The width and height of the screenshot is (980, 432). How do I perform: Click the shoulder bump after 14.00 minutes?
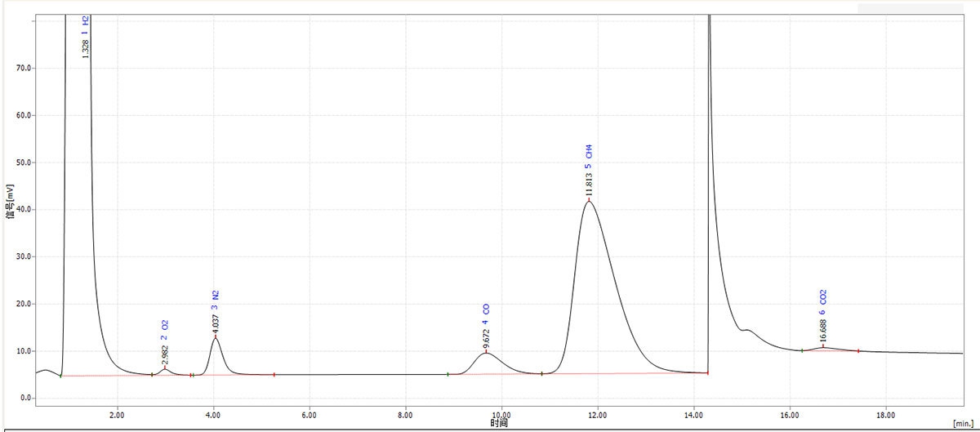pos(746,329)
